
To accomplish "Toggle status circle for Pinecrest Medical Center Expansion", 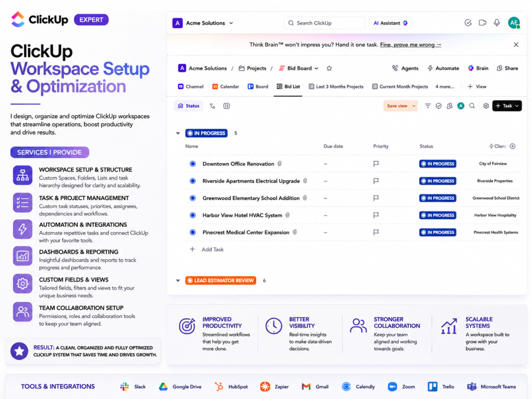I will (x=193, y=232).
